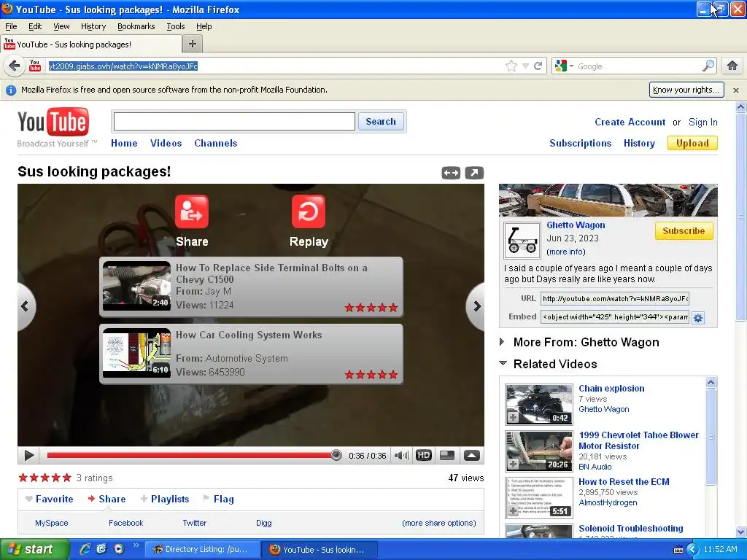
Task: Toggle the wide player arrows icon
Action: tap(451, 173)
